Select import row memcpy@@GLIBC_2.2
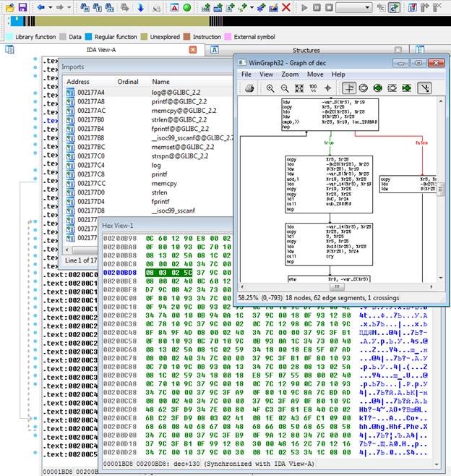 (x=149, y=111)
